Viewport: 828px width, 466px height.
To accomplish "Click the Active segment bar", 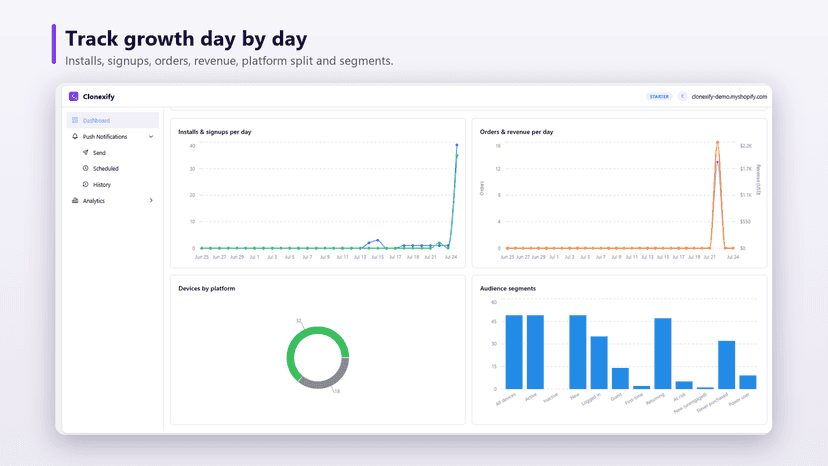I will tap(535, 352).
